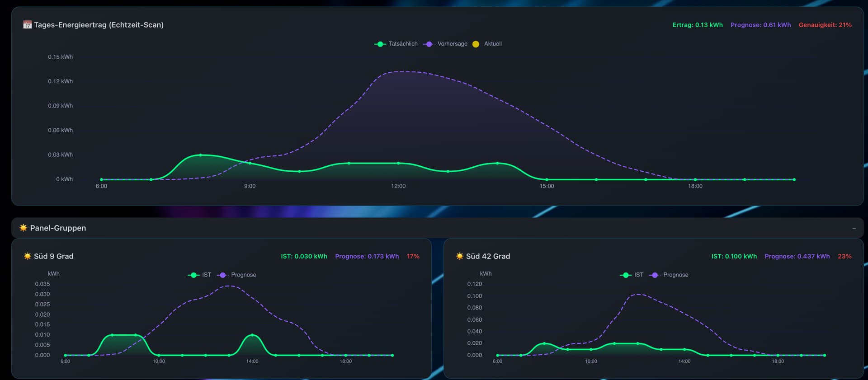Toggle the IST legend in Süd 9 Grad

click(x=199, y=275)
